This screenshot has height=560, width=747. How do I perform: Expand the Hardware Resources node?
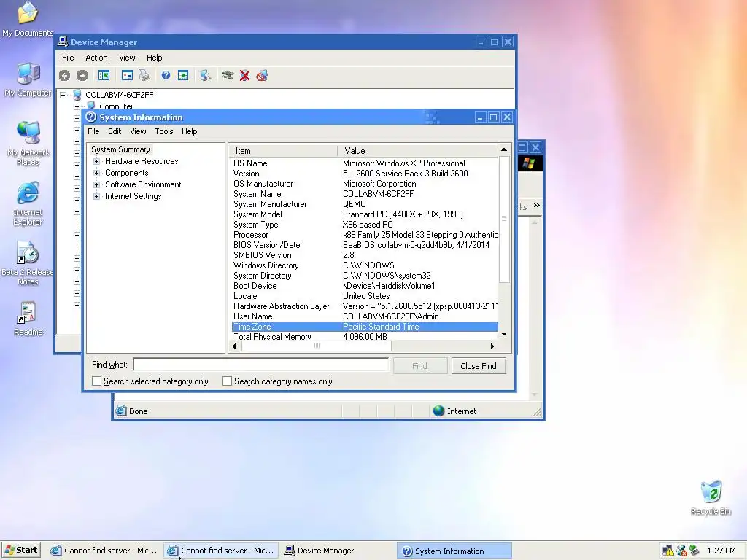coord(97,161)
